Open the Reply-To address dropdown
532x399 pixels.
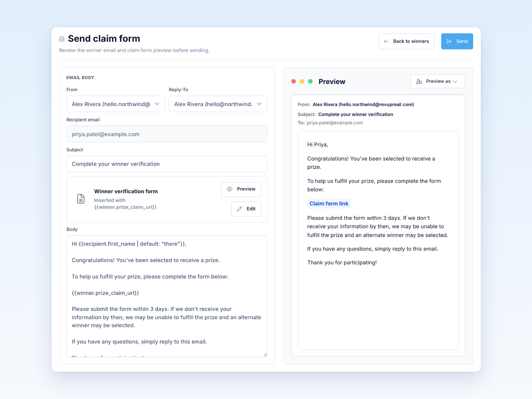[218, 104]
